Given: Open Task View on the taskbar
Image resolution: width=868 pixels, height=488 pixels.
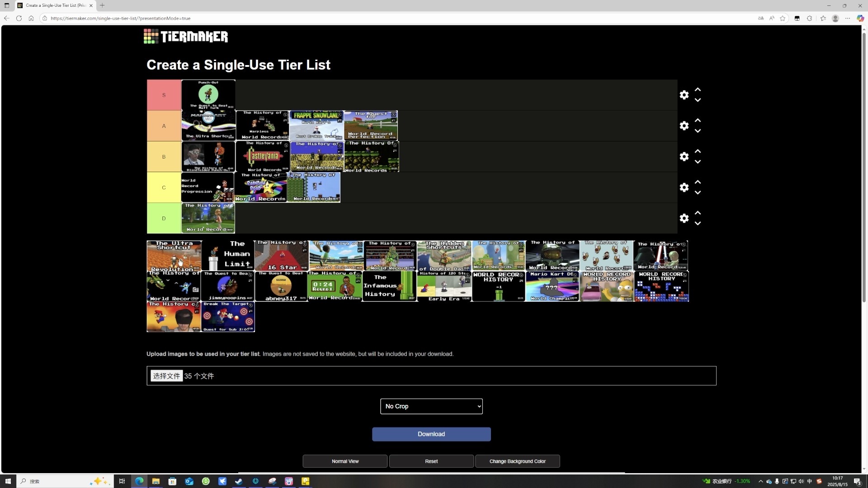Looking at the screenshot, I should [122, 481].
